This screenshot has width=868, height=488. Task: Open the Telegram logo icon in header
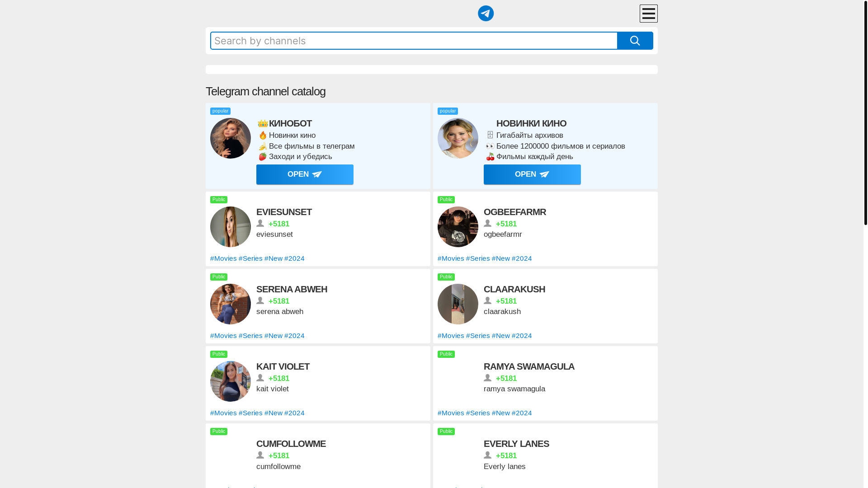pos(486,14)
